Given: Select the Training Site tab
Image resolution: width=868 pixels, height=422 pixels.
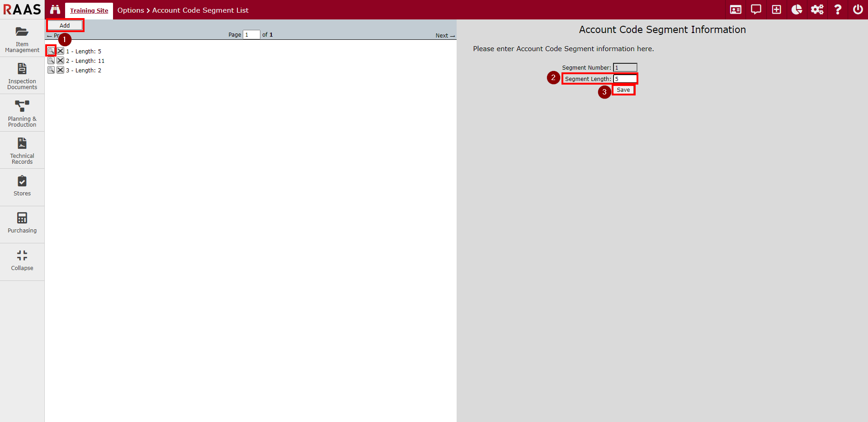Looking at the screenshot, I should 89,10.
